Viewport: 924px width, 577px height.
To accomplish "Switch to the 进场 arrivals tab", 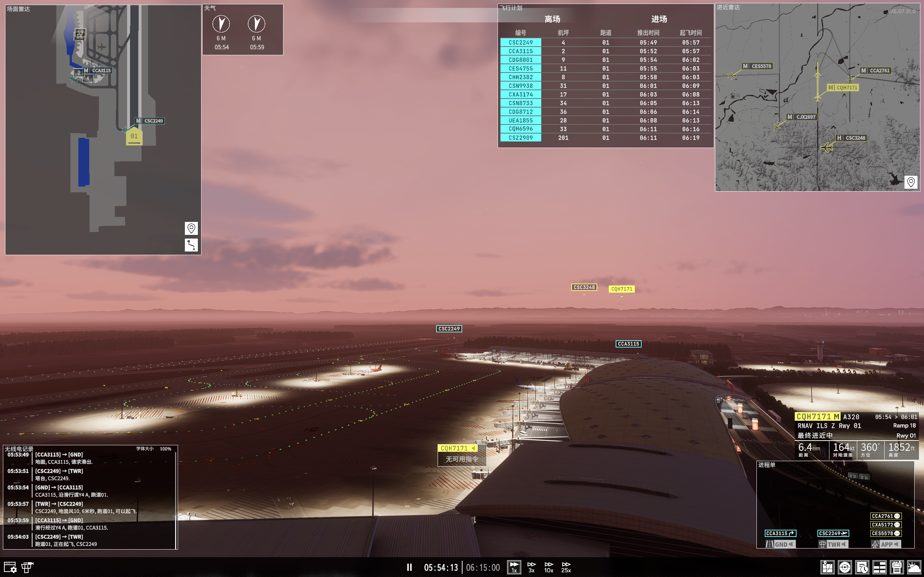I will pos(659,19).
